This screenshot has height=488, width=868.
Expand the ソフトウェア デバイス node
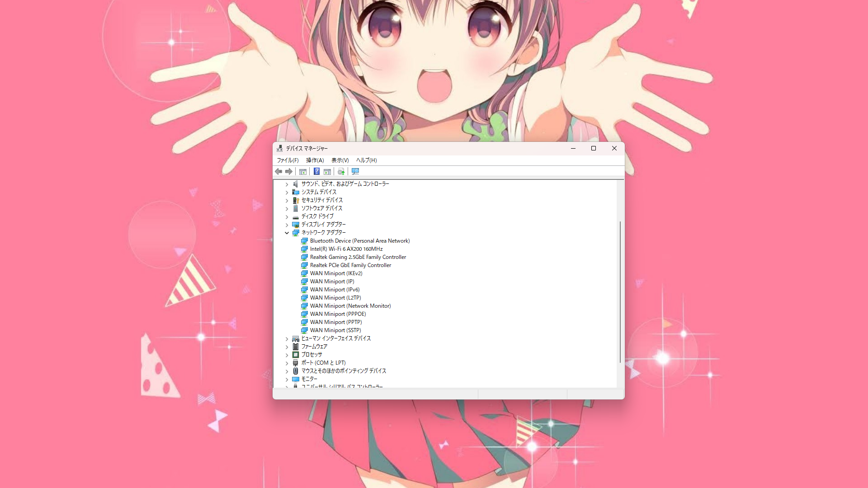(287, 209)
